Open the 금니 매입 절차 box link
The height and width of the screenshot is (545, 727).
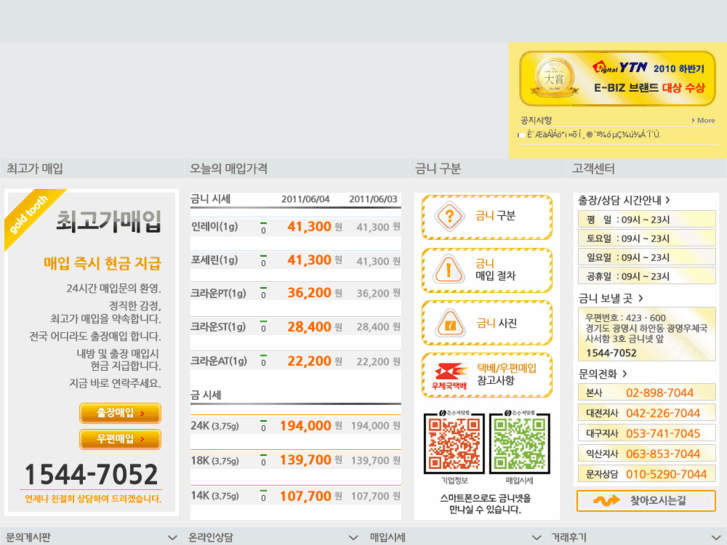tap(487, 270)
